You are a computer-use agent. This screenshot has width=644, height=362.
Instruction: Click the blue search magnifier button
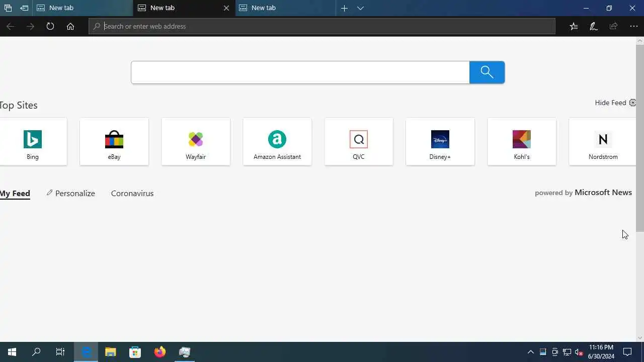click(x=487, y=72)
